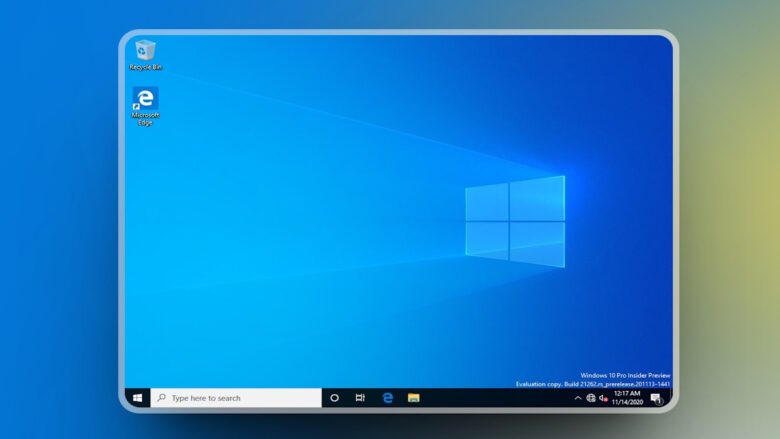Viewport: 780px width, 439px height.
Task: Click the Windows 10 Pro Insider Preview watermark
Action: pos(624,376)
